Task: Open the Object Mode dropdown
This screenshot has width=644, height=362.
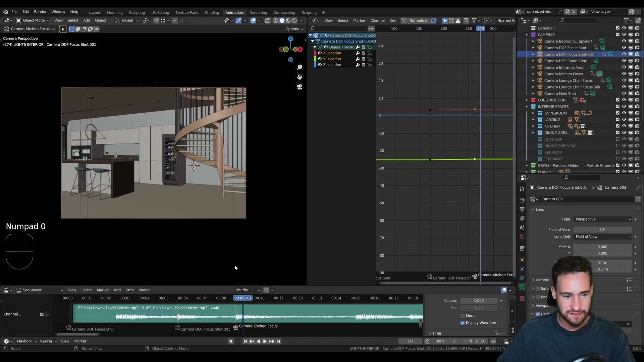Action: point(33,20)
